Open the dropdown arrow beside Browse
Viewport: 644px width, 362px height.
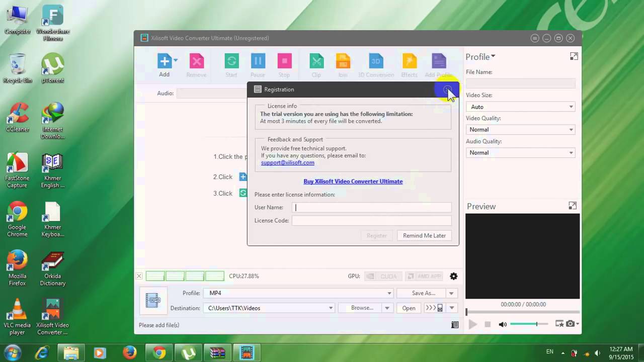pyautogui.click(x=387, y=308)
